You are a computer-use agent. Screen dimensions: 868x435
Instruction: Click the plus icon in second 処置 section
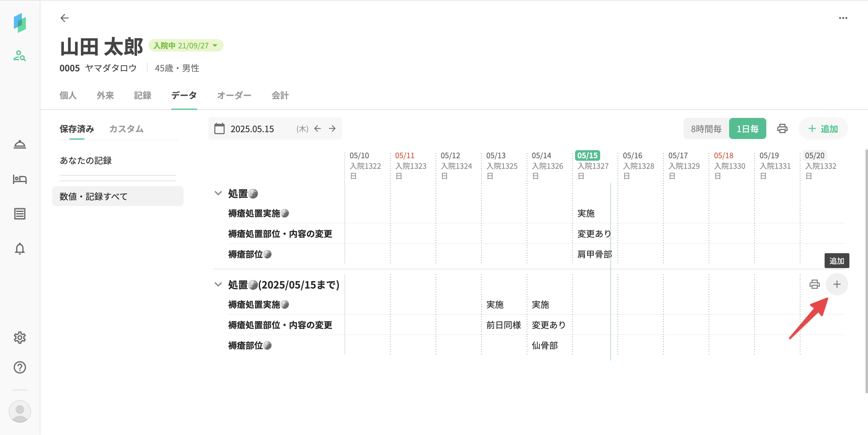tap(837, 284)
